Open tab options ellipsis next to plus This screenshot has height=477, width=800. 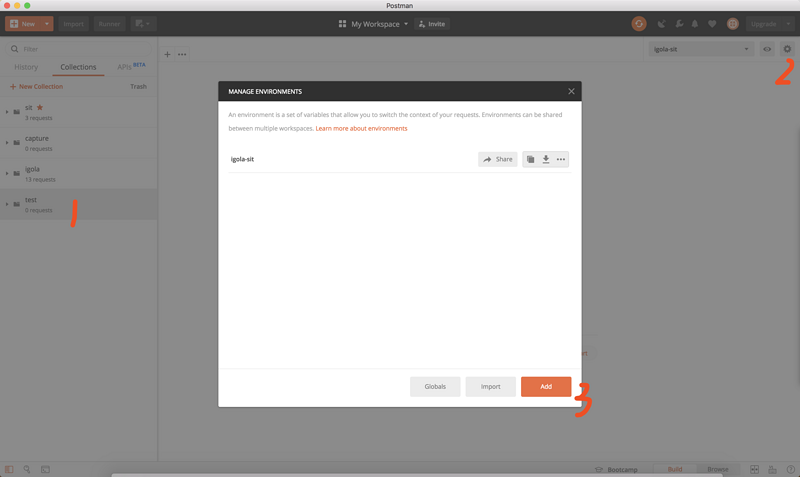tap(182, 54)
